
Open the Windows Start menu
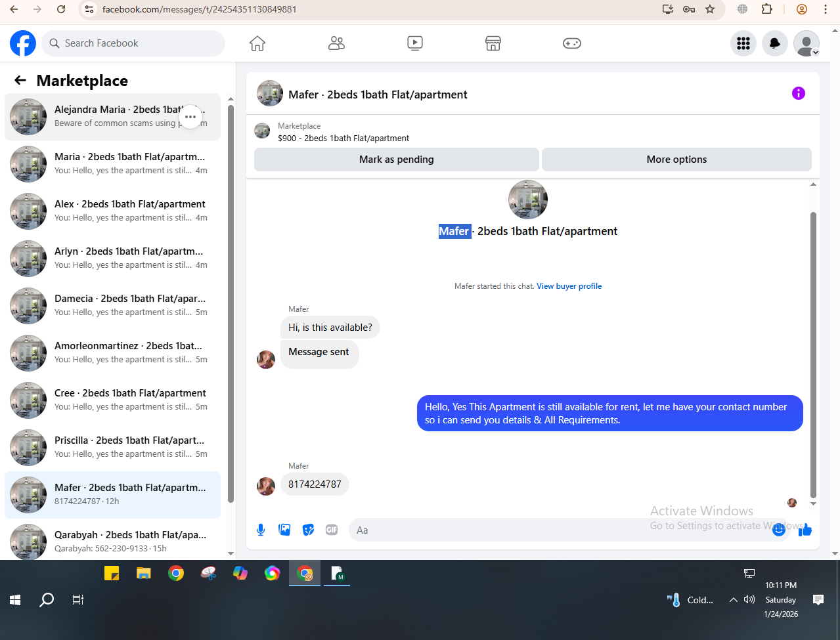[15, 600]
